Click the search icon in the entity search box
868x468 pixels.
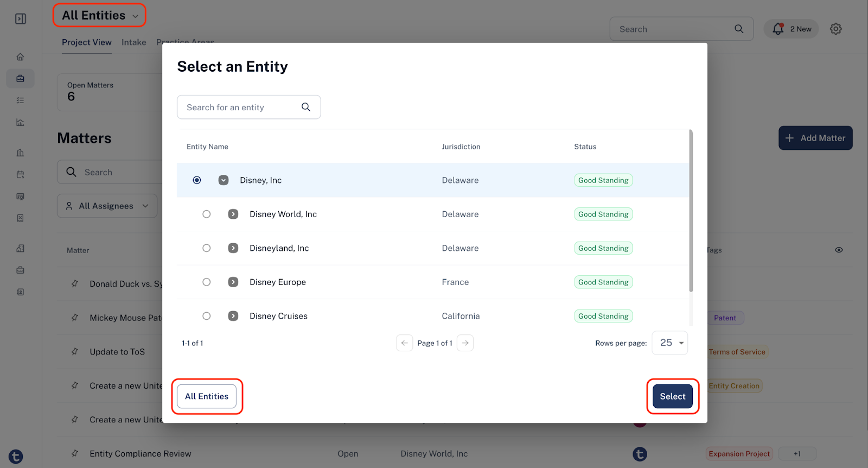tap(306, 107)
